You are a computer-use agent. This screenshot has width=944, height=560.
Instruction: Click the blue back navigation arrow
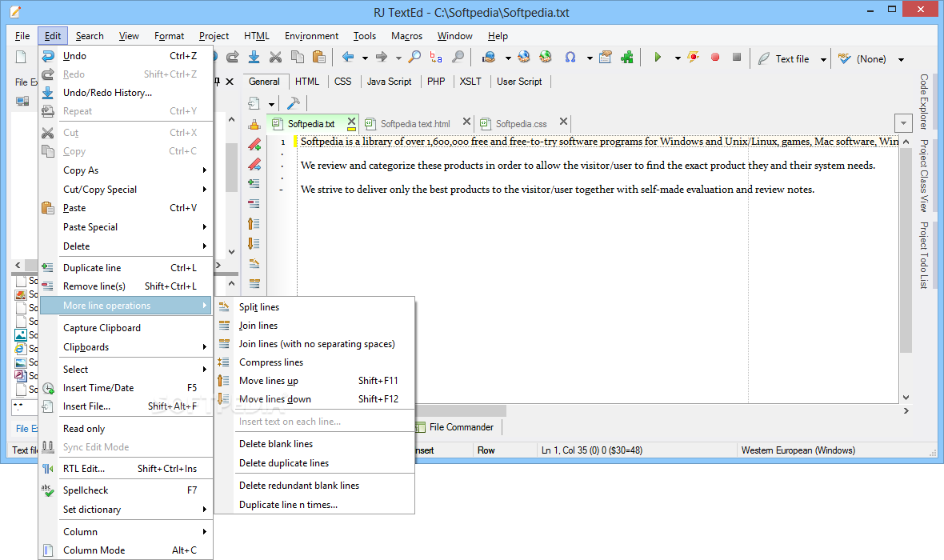tap(348, 58)
